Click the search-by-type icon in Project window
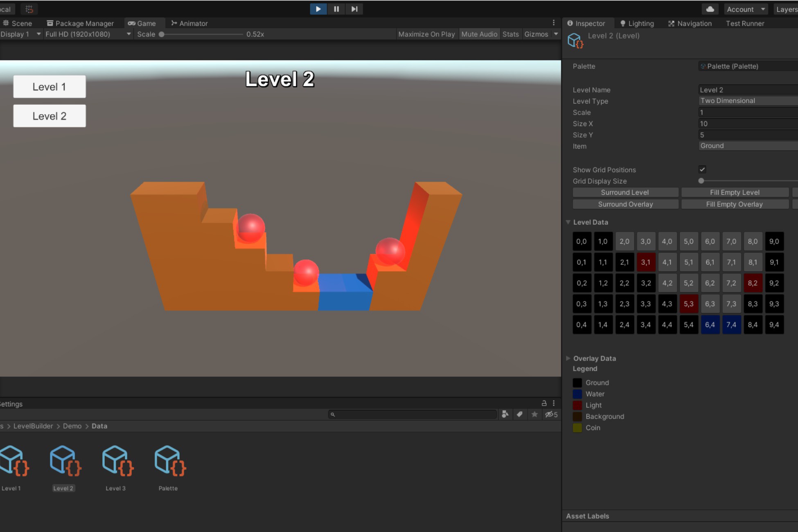Image resolution: width=798 pixels, height=532 pixels. pos(505,414)
